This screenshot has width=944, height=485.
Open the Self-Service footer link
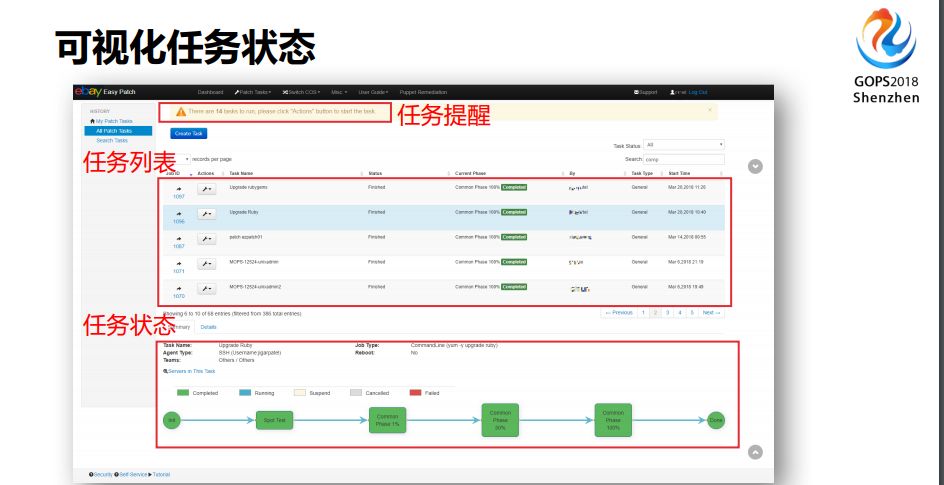131,475
